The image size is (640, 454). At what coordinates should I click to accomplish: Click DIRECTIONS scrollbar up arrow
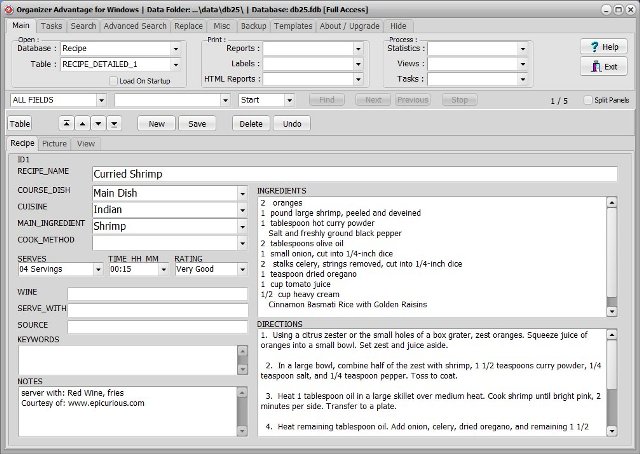pos(611,335)
